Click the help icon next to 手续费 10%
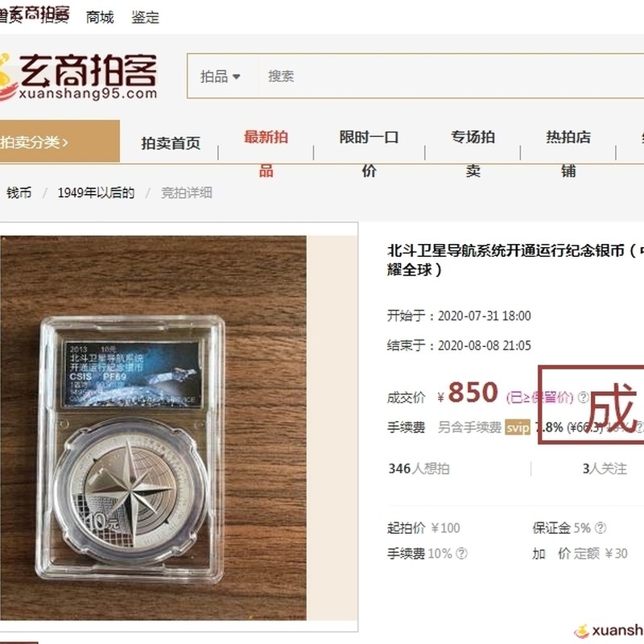644x644 pixels. (461, 553)
